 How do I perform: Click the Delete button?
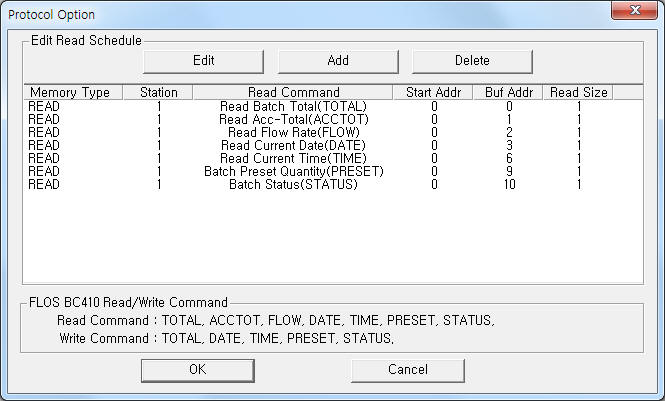[472, 61]
